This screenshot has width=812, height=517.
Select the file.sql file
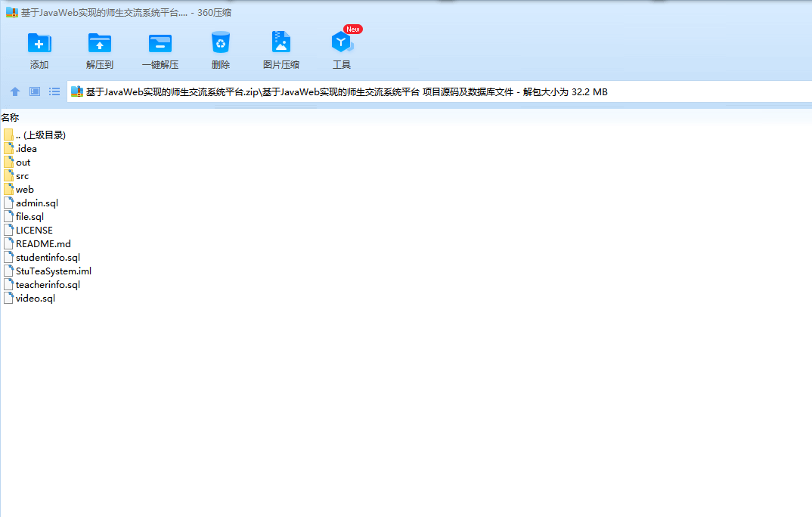click(x=24, y=217)
